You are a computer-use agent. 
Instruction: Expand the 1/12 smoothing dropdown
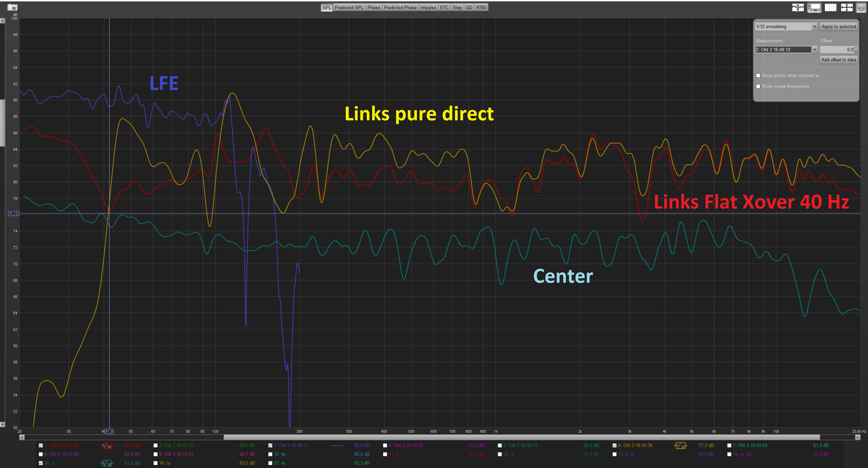815,27
